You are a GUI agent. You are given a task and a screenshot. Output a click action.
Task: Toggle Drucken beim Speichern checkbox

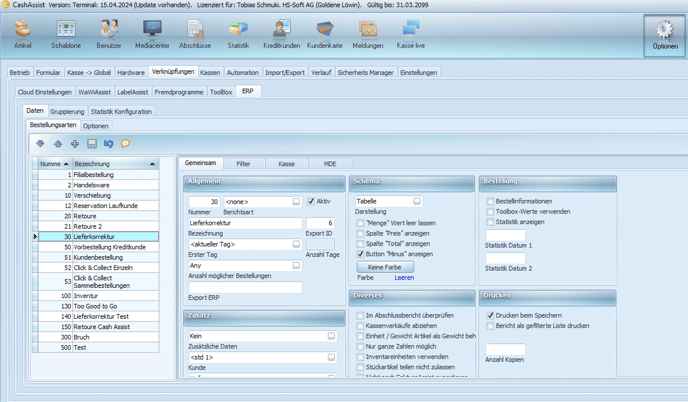[490, 316]
